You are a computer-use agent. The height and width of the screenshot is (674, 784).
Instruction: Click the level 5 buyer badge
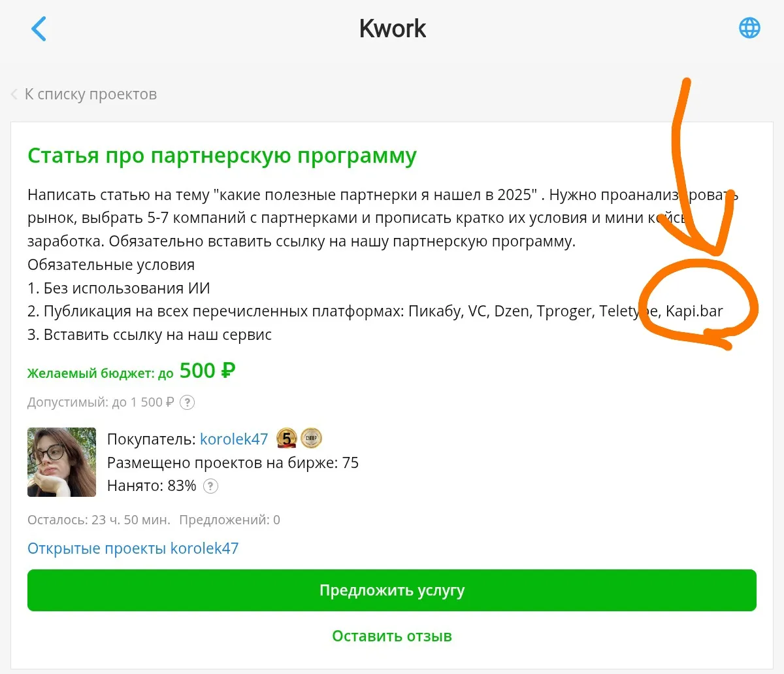[x=286, y=439]
